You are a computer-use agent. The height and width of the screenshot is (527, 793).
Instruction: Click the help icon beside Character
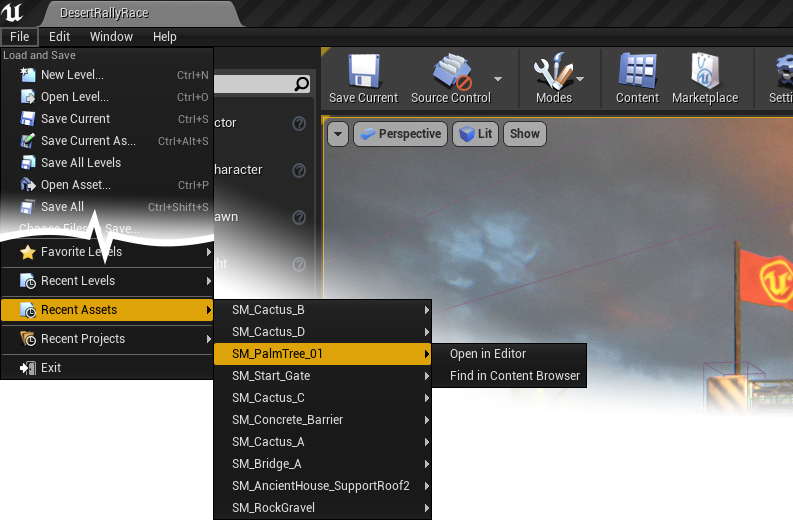click(298, 171)
